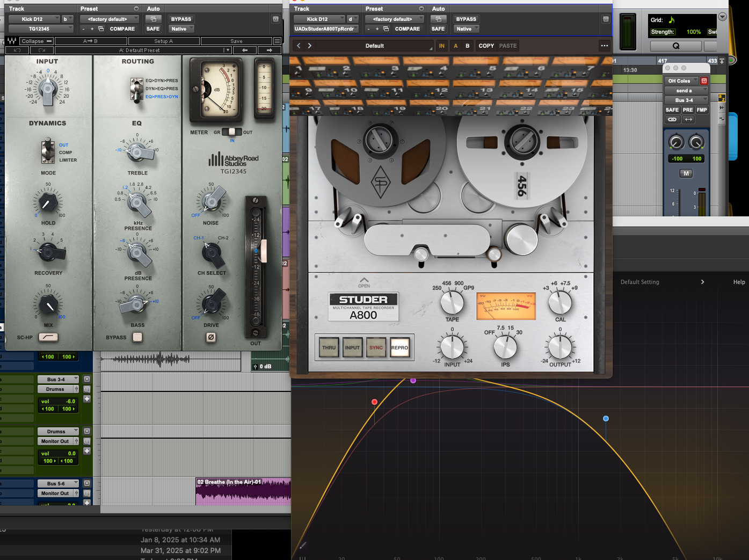Open Default Setting chevron in the EQ panel

(702, 282)
